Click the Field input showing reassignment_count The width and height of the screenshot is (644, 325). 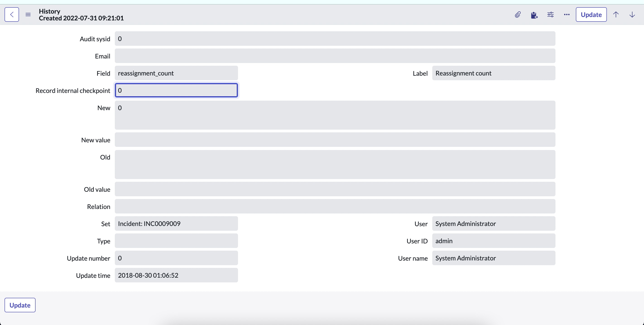(176, 73)
